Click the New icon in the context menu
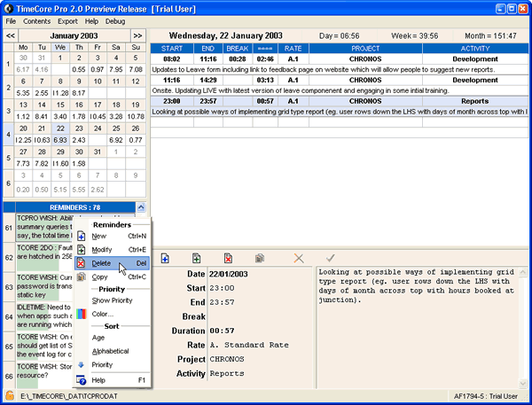Viewport: 532px width, 405px height. (82, 236)
